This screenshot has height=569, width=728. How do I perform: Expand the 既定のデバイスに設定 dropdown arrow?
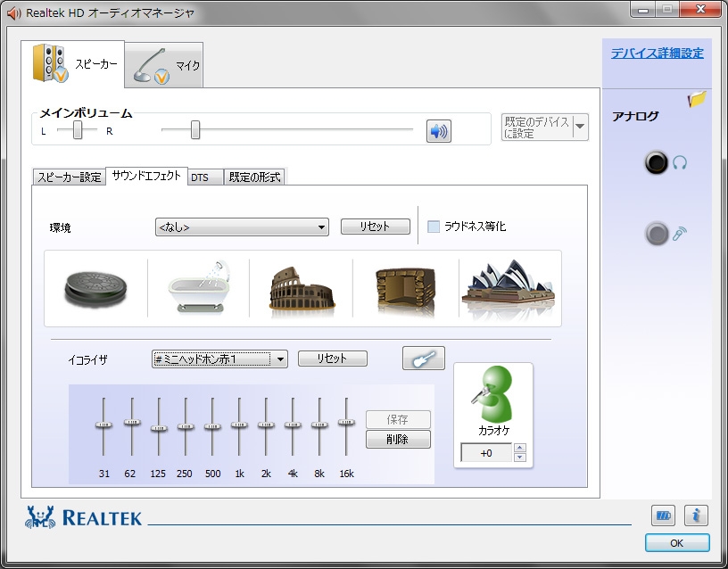pos(580,127)
